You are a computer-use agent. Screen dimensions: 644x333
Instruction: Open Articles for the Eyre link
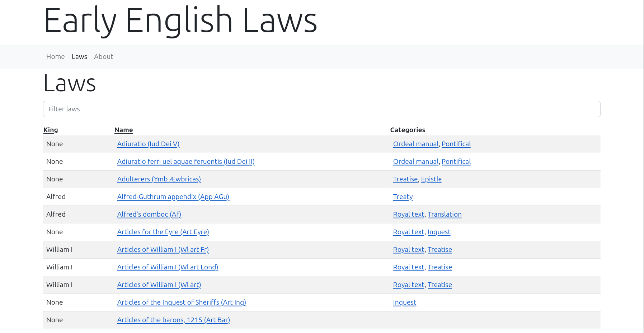tap(163, 232)
